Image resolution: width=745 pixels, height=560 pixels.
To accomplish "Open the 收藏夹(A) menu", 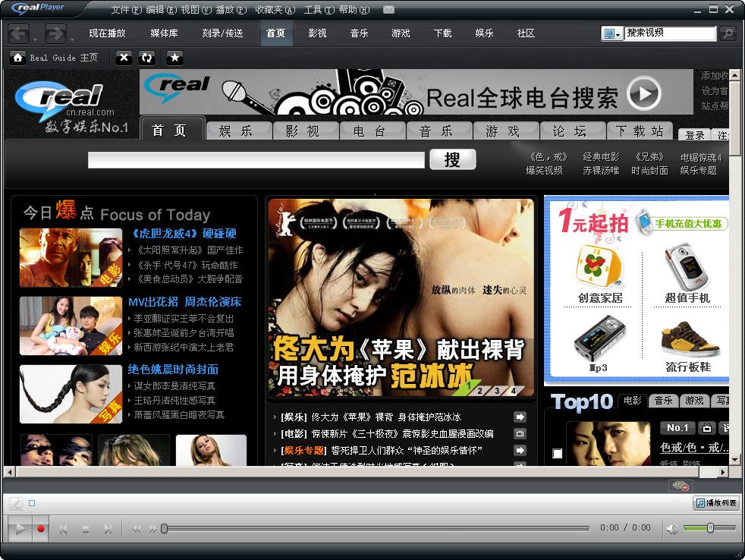I will (x=275, y=10).
